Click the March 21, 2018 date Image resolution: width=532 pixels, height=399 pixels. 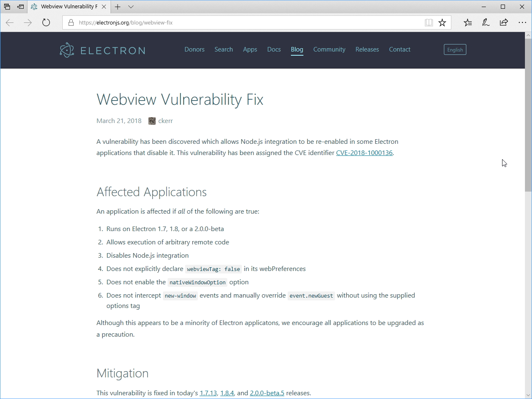coord(119,121)
